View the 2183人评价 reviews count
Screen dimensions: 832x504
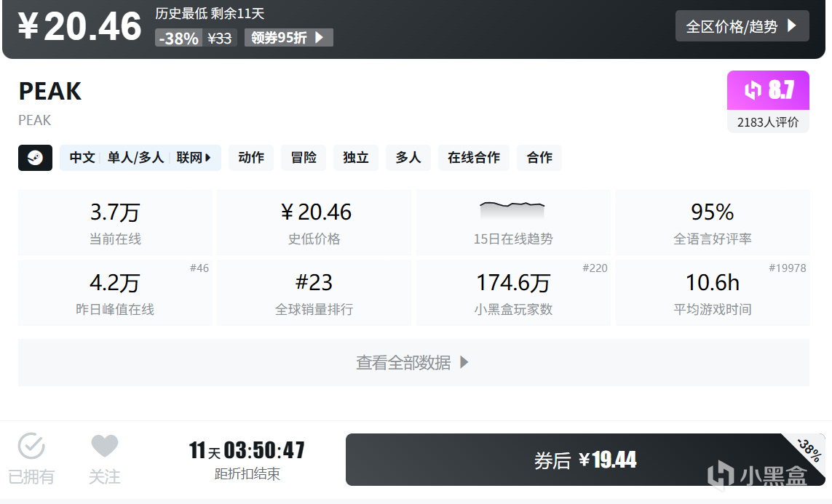coord(768,122)
